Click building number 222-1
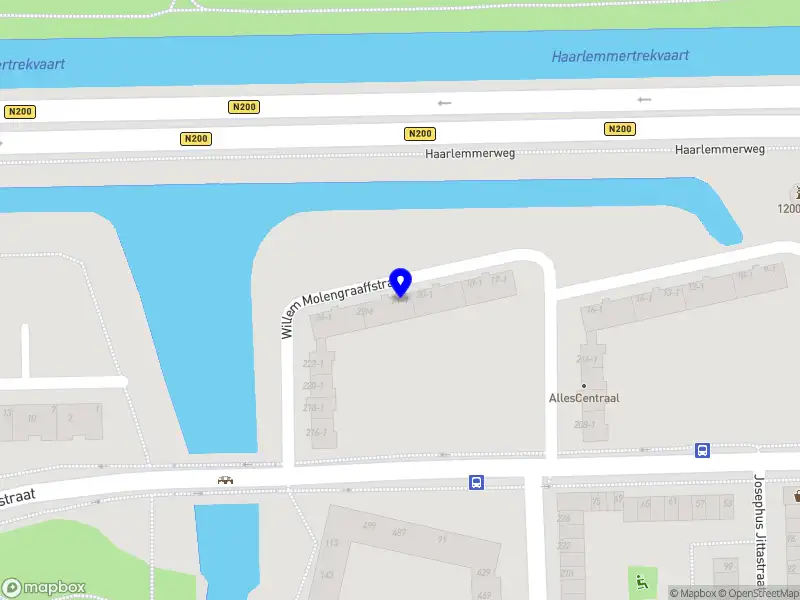This screenshot has height=600, width=800. pyautogui.click(x=313, y=364)
